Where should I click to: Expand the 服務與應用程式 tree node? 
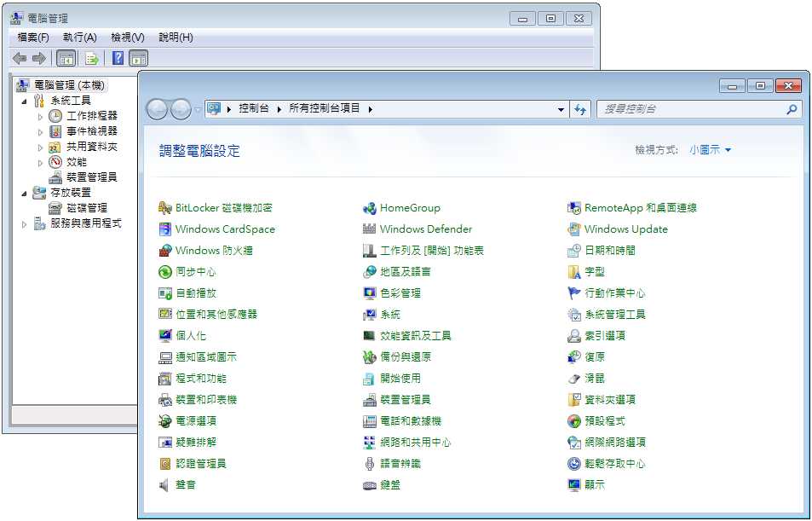25,224
